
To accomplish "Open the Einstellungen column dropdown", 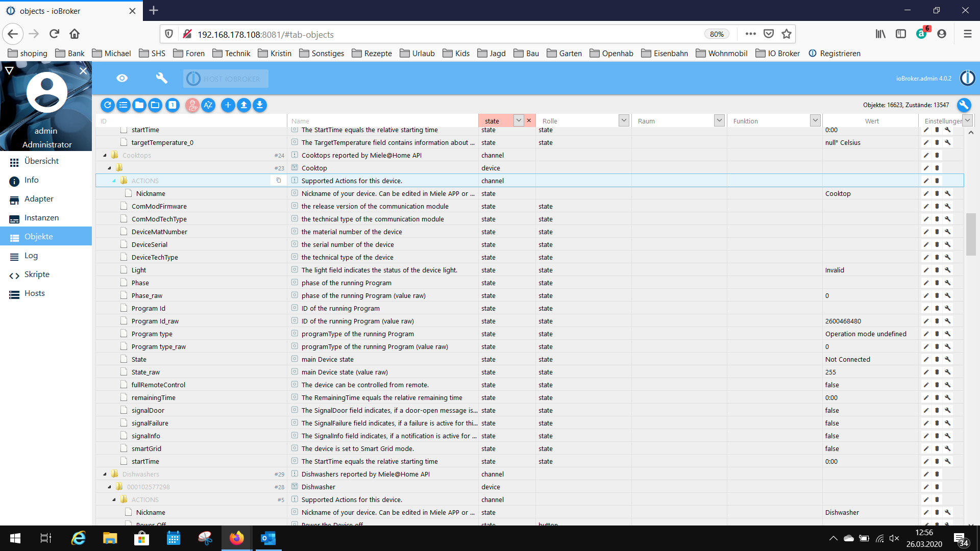I will 968,121.
